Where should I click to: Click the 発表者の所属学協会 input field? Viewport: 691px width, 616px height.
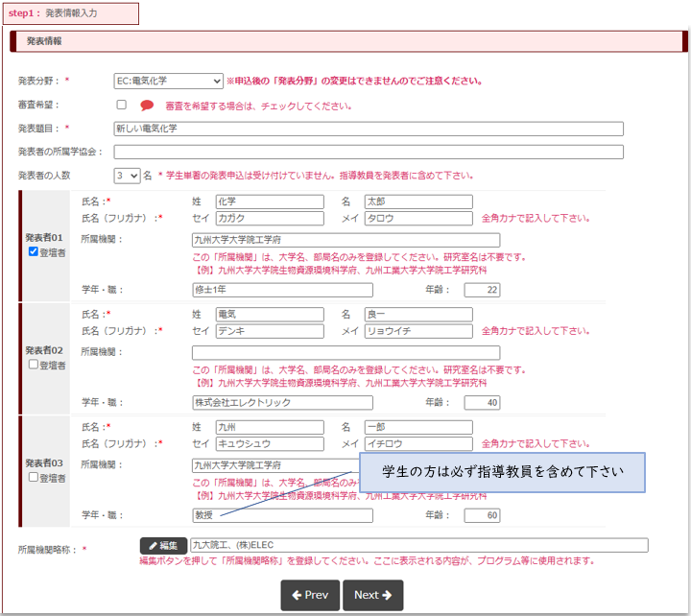369,152
